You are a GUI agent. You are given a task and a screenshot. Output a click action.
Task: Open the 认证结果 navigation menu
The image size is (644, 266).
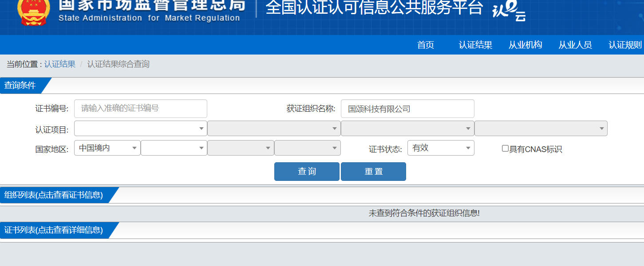pyautogui.click(x=475, y=45)
